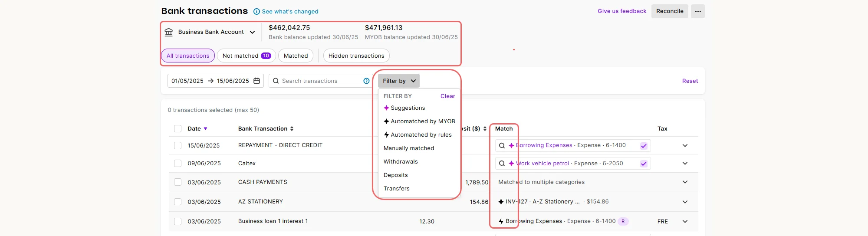Click the info icon next to See what's changed
Screen dimensions: 868x236
pyautogui.click(x=256, y=12)
